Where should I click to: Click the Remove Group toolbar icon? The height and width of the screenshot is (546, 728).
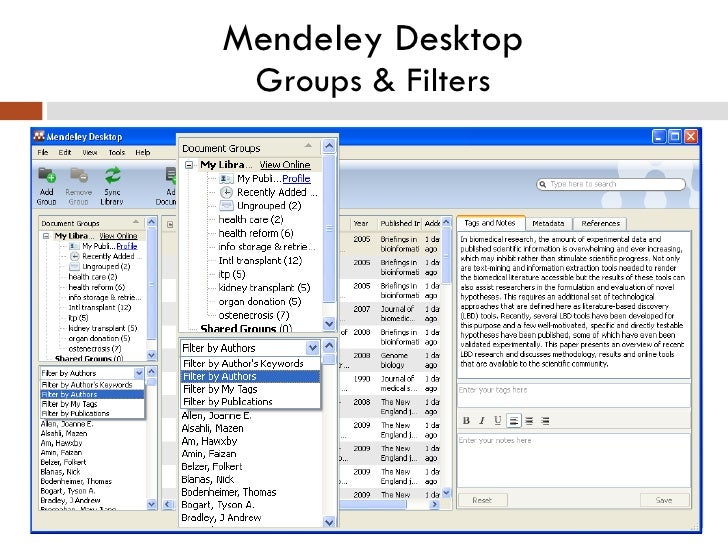coord(78,176)
